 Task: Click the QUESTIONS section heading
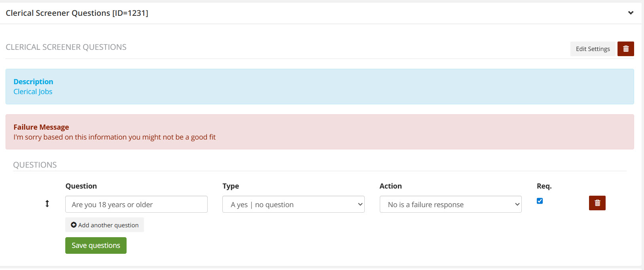coord(35,165)
